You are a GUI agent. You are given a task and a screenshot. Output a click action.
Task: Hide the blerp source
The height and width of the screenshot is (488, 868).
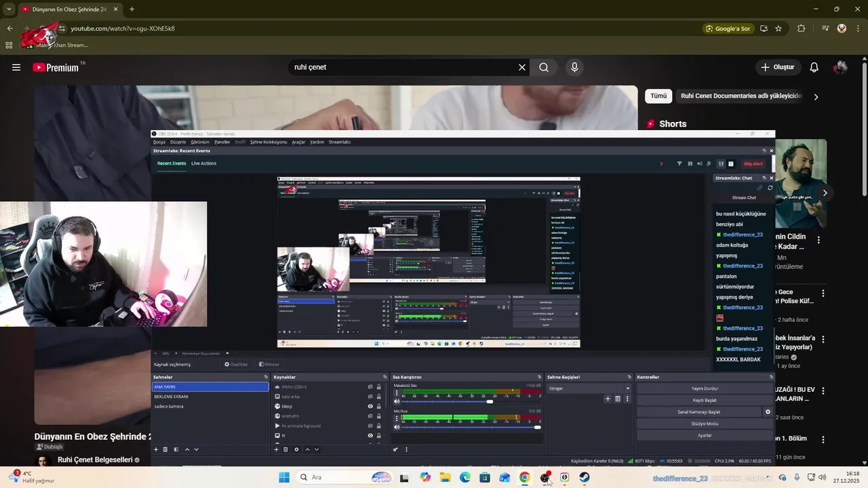coord(370,407)
